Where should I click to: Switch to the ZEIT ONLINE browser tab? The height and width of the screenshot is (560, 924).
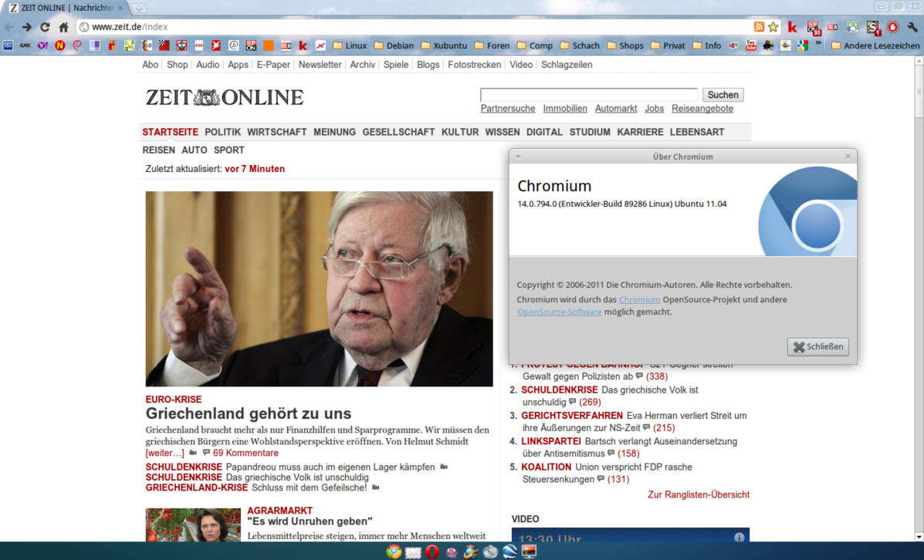(x=66, y=8)
